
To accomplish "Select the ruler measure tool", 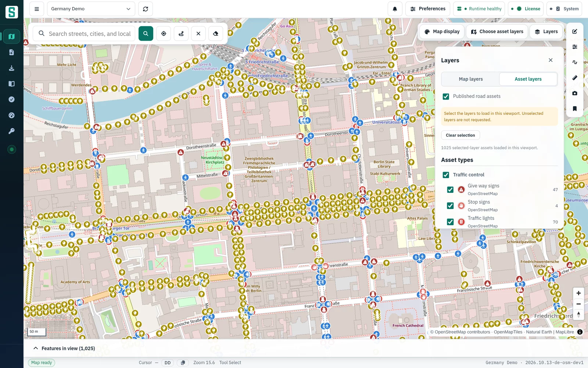I will pyautogui.click(x=575, y=78).
